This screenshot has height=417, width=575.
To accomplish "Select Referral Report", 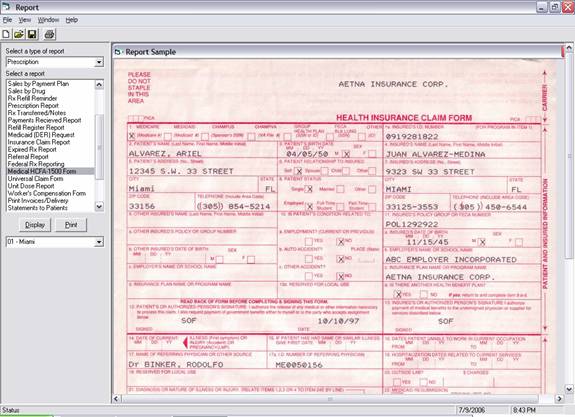I will click(28, 157).
